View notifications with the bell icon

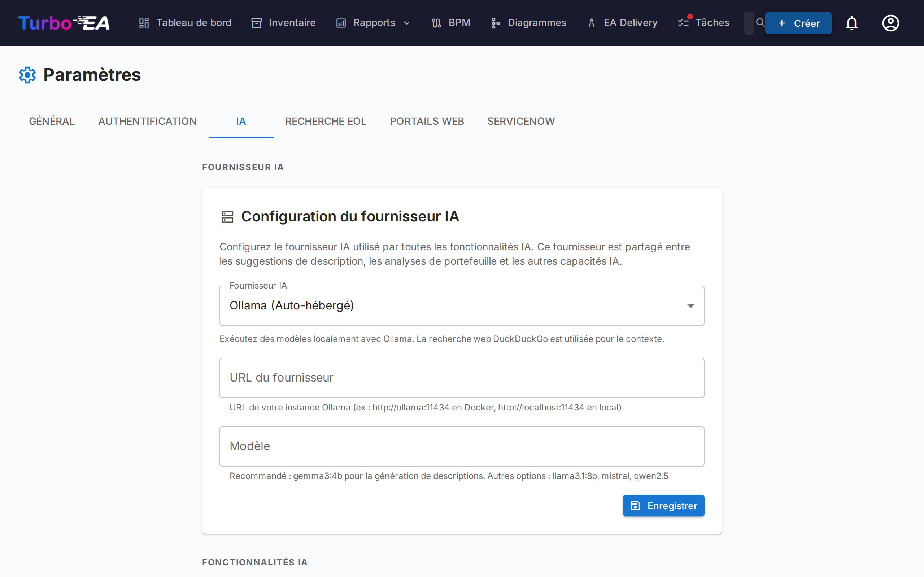click(x=852, y=23)
